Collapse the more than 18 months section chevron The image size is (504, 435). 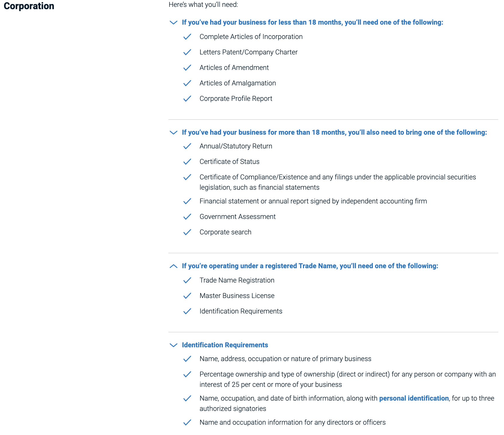174,132
